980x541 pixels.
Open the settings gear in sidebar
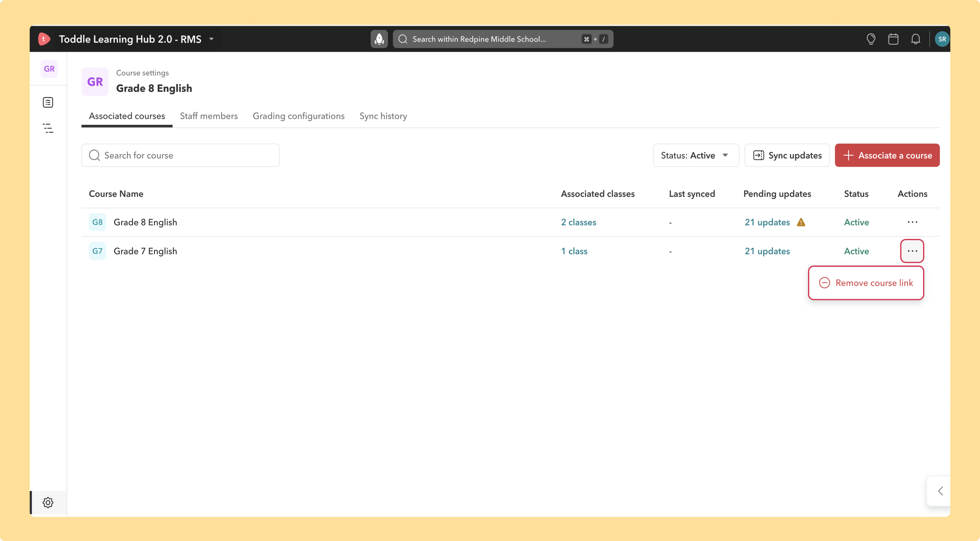point(48,503)
